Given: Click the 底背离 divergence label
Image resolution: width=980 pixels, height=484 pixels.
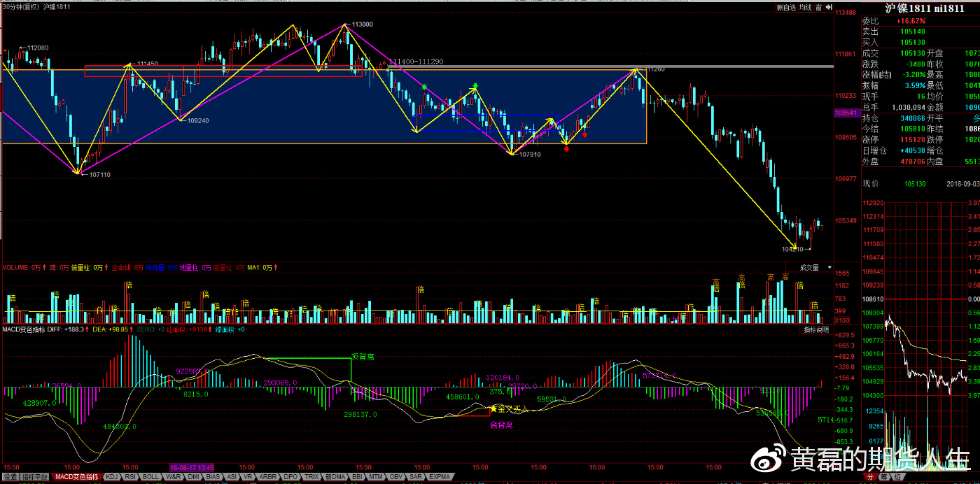Looking at the screenshot, I should pyautogui.click(x=501, y=425).
